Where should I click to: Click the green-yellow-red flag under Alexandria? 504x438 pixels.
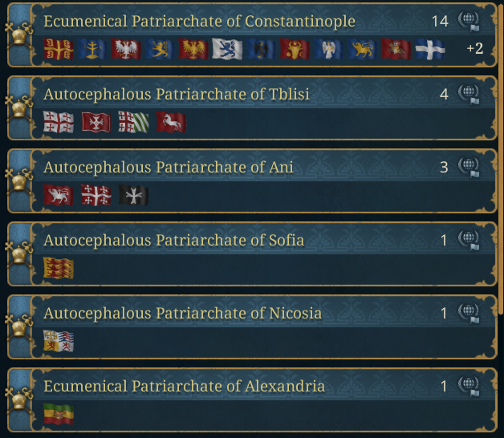pyautogui.click(x=59, y=414)
